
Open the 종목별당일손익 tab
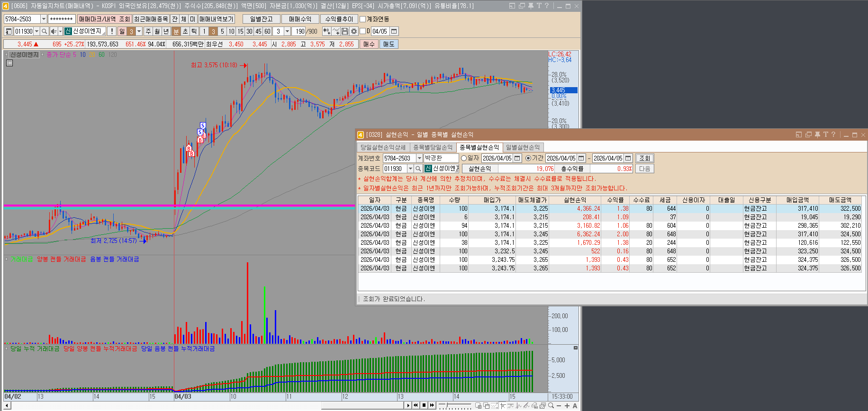(433, 148)
